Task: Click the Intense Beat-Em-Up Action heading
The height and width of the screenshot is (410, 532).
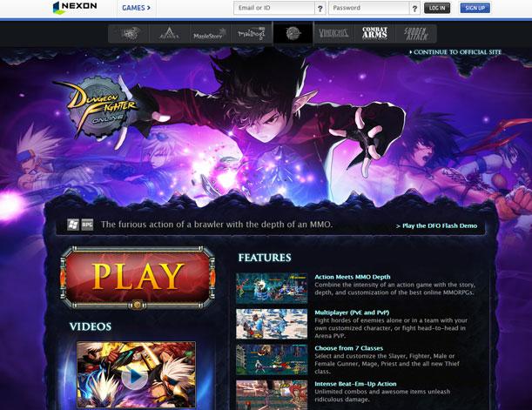Action: 355,384
